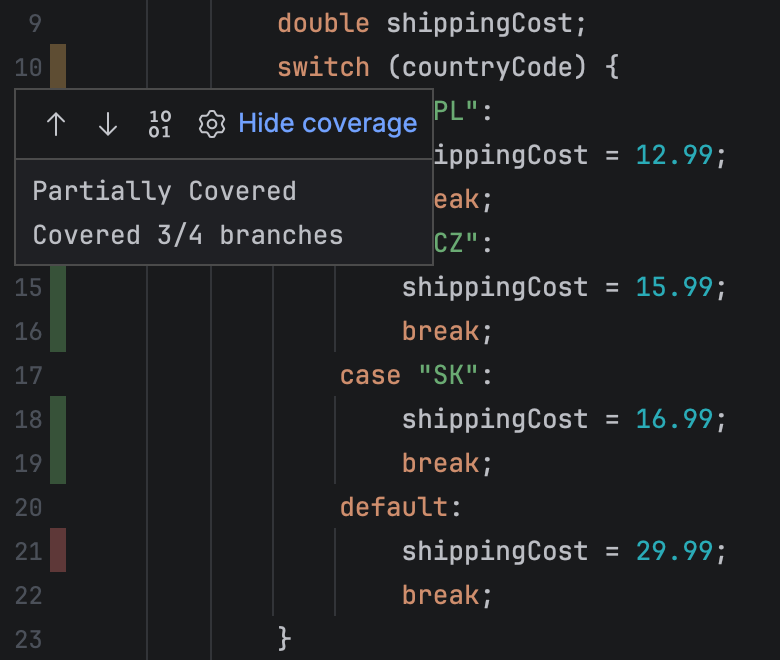Screen dimensions: 780x660
Task: Click the 'double' type keyword
Action: pyautogui.click(x=323, y=23)
